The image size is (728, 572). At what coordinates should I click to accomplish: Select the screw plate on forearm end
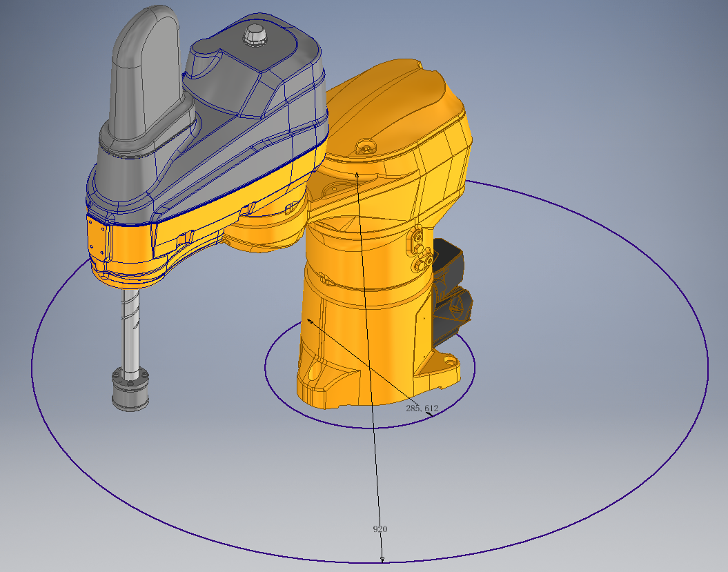coord(99,238)
